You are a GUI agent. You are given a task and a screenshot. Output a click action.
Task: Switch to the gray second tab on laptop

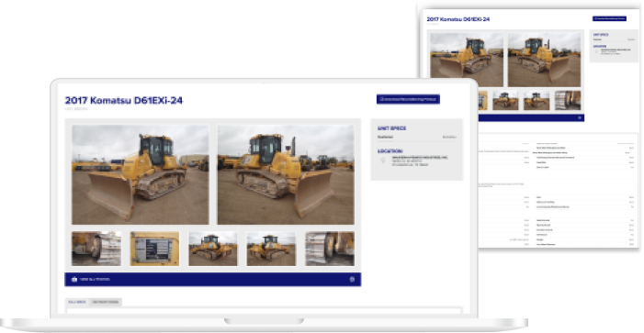(x=106, y=302)
